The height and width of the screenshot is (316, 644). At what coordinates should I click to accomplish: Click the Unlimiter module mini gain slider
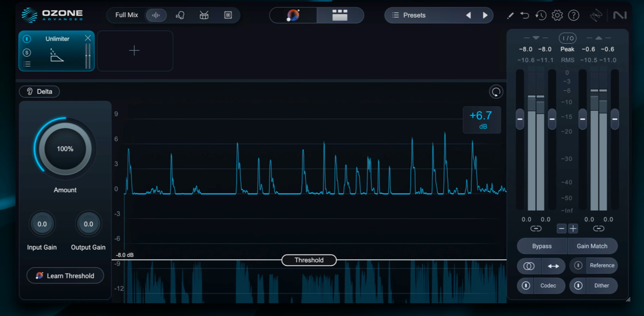point(88,56)
